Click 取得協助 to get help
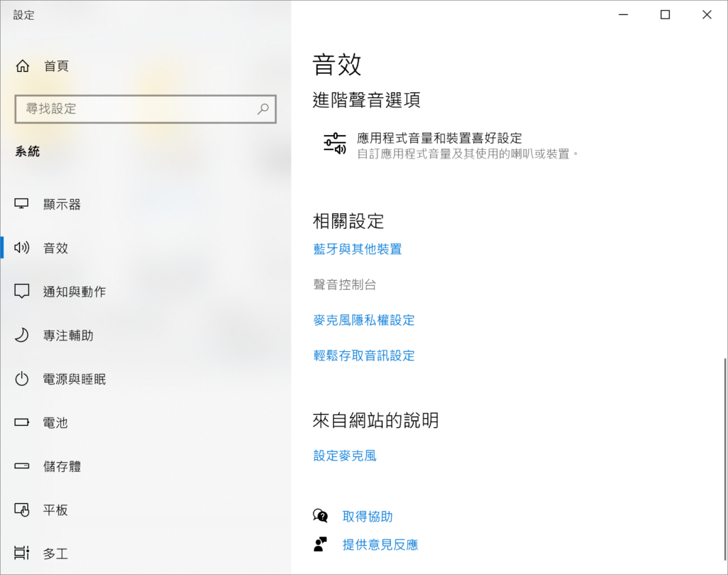728x575 pixels. pyautogui.click(x=368, y=517)
